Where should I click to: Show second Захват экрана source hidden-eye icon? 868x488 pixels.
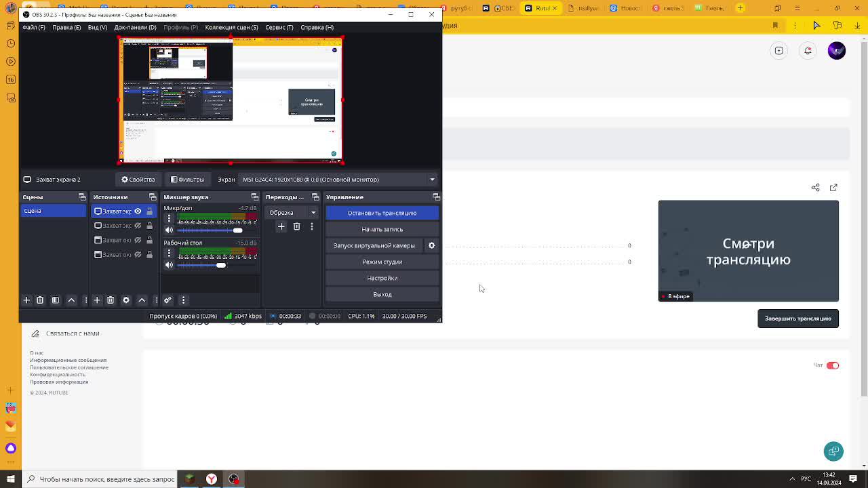[138, 226]
